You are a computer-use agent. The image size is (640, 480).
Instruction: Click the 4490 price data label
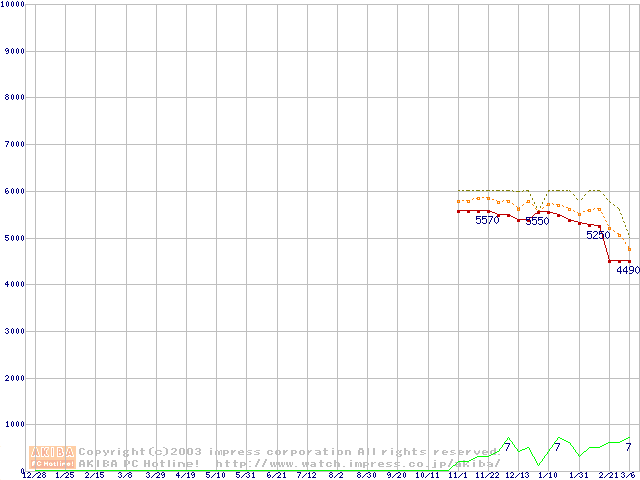coord(627,270)
